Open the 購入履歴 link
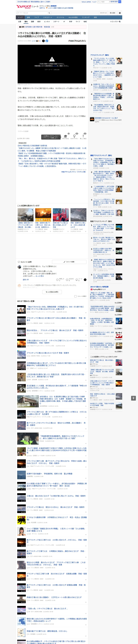The height and width of the screenshot is (644, 138). [112, 13]
